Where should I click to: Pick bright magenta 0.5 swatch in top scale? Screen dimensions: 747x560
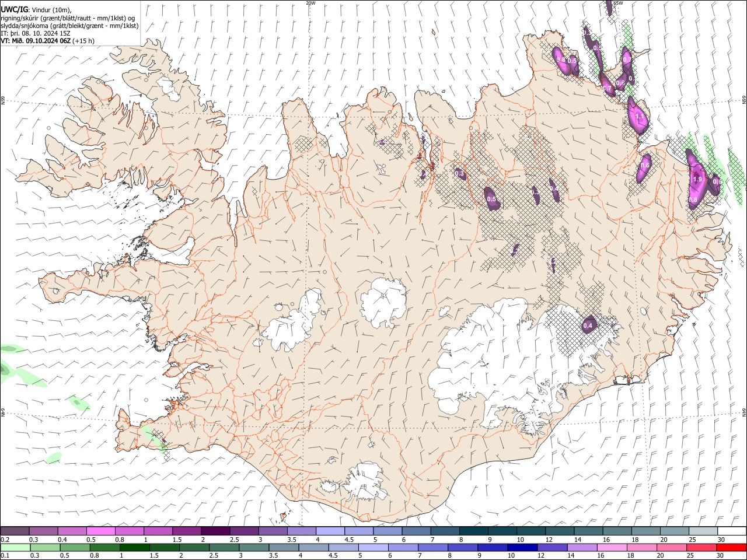pos(100,531)
